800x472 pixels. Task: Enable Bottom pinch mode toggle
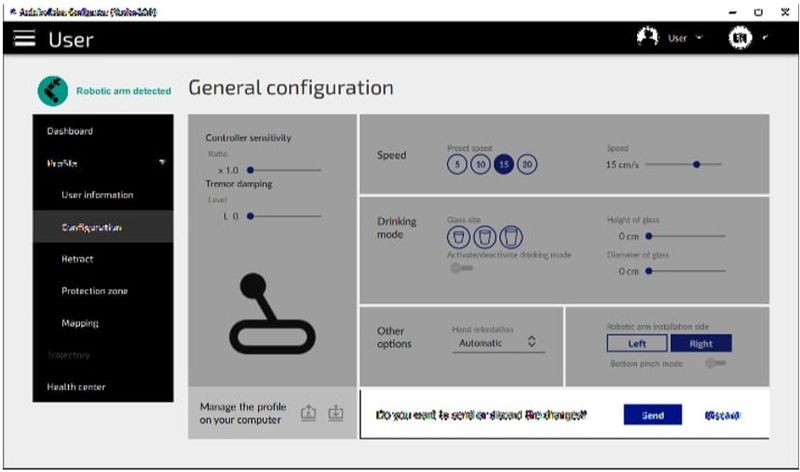click(x=715, y=363)
